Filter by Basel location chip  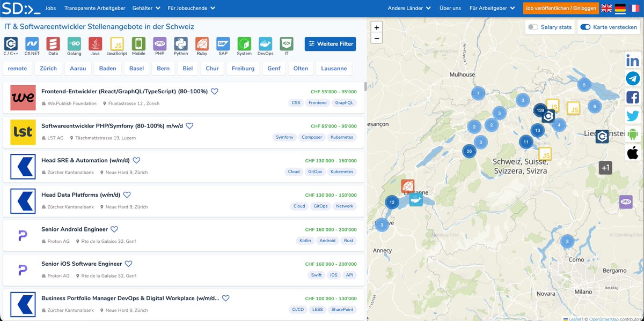click(137, 69)
